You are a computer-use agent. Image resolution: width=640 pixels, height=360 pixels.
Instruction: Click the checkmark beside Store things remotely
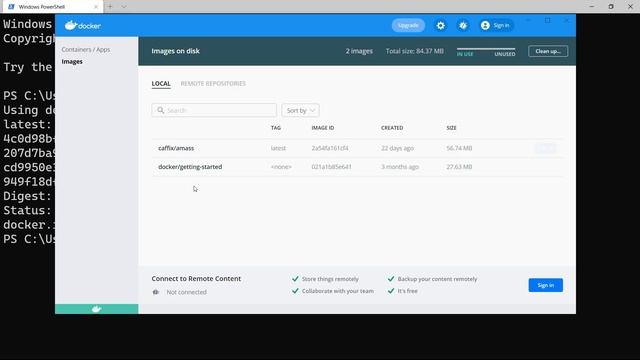tap(295, 279)
